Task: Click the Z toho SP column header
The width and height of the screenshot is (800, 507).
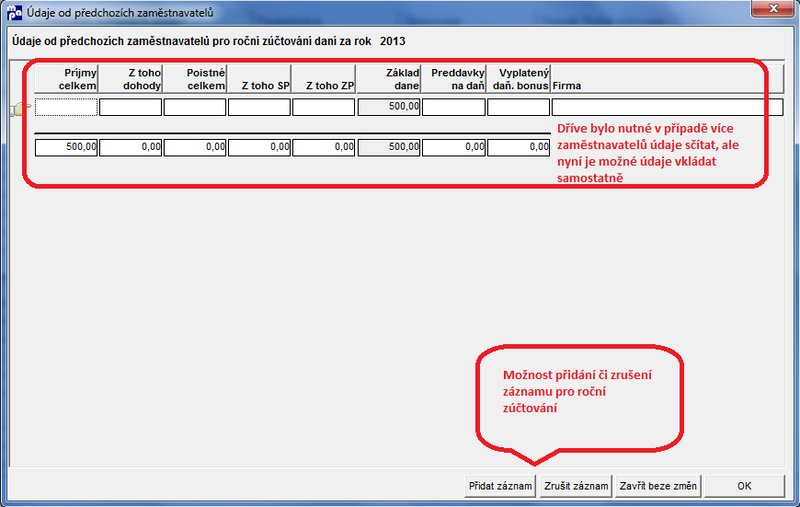Action: pos(259,79)
